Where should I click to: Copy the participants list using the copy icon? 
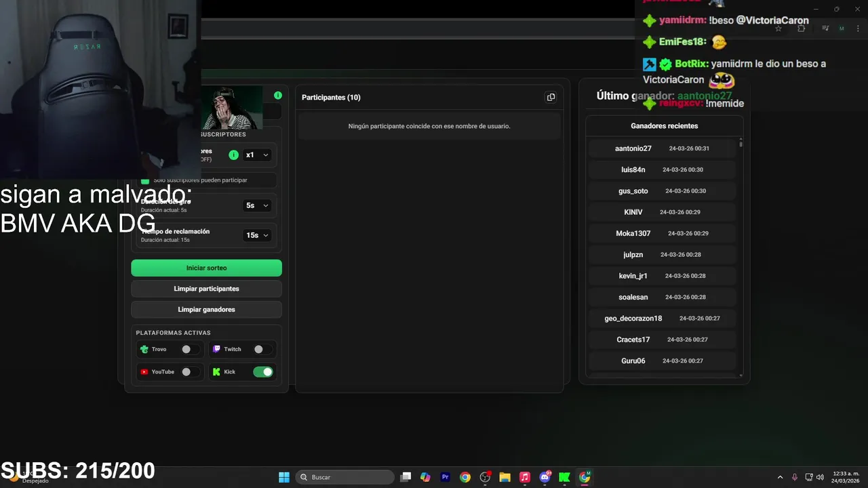click(551, 98)
